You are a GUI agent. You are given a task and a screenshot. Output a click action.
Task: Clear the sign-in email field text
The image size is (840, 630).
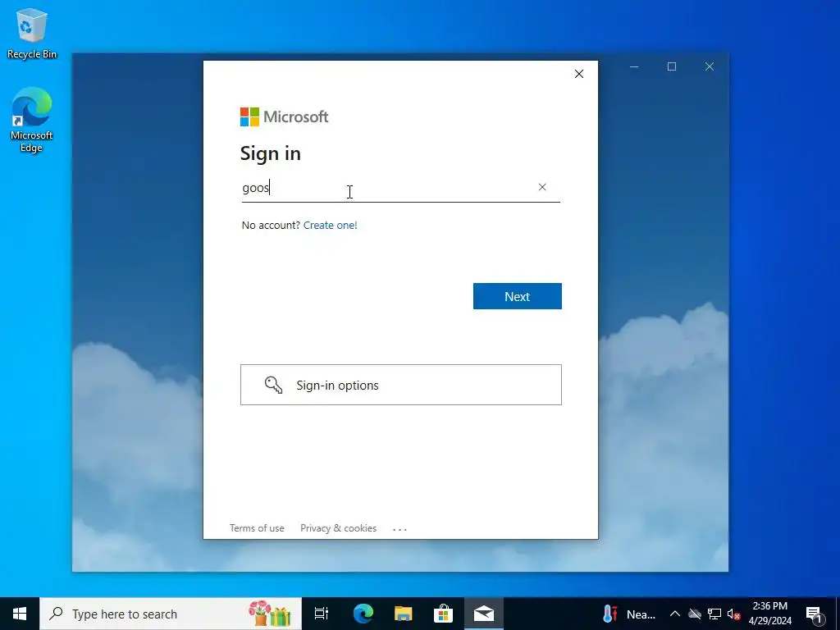(x=542, y=187)
